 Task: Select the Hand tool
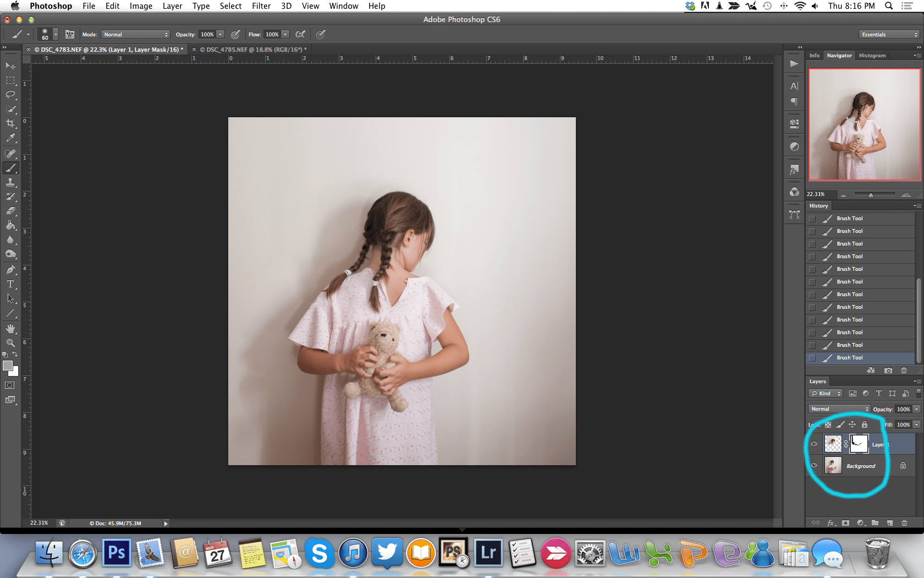point(10,329)
